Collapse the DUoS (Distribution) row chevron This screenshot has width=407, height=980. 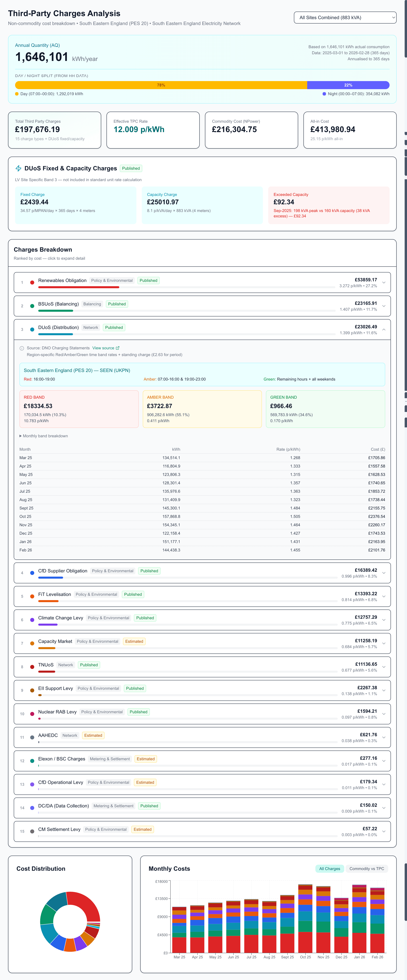click(x=384, y=330)
